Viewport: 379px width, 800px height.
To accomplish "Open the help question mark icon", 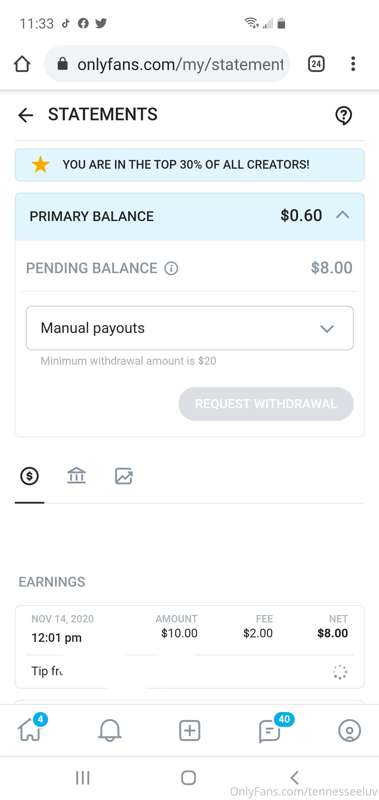I will (344, 116).
